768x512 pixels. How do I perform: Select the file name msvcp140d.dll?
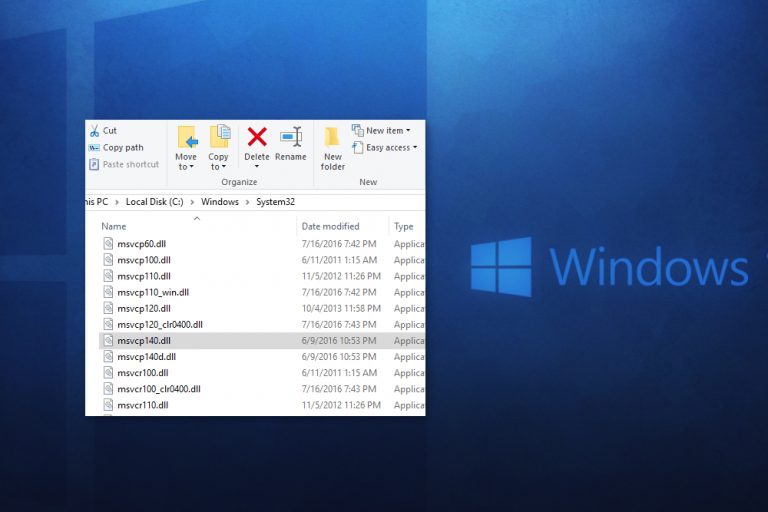tap(146, 357)
